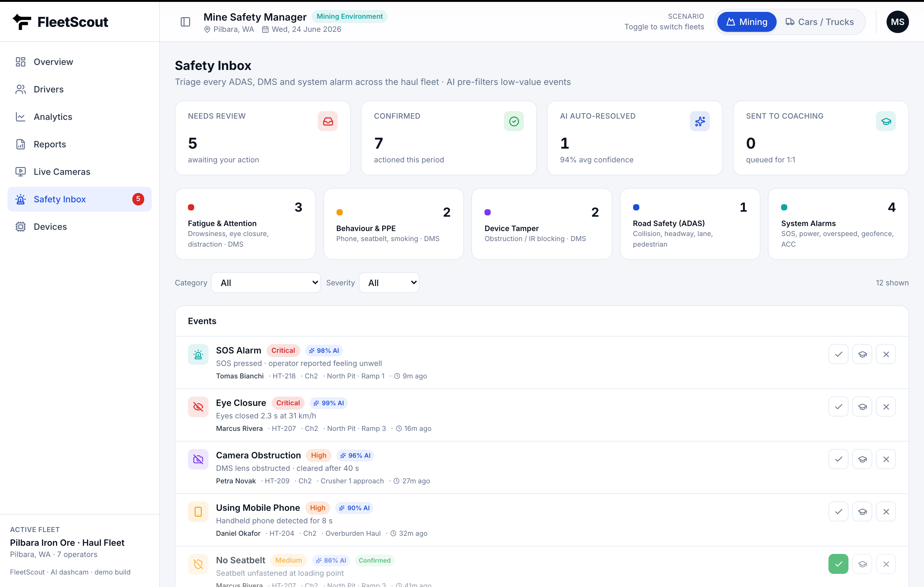The image size is (924, 587).
Task: Select the Mining scenario toggle
Action: (x=746, y=22)
